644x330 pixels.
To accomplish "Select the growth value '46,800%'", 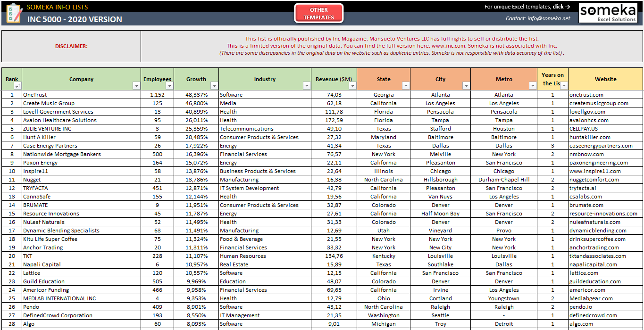I will [x=196, y=103].
